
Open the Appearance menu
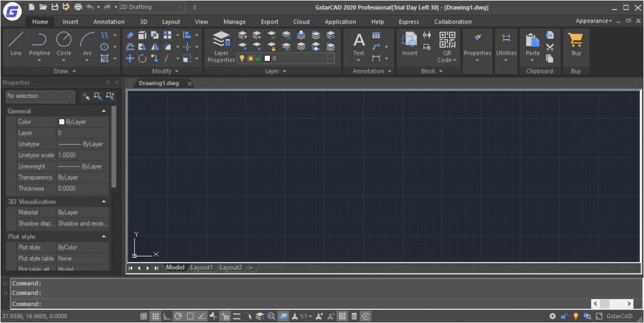(x=593, y=21)
